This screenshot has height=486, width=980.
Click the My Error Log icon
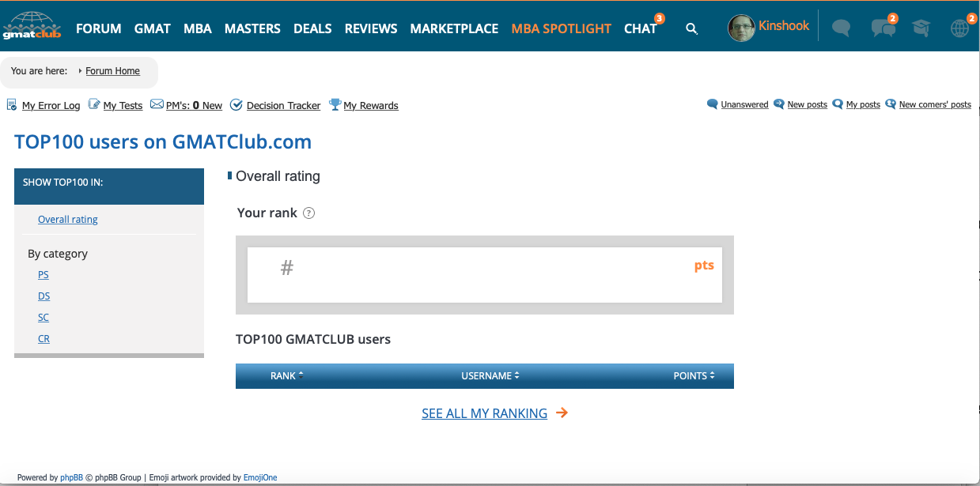(x=12, y=104)
